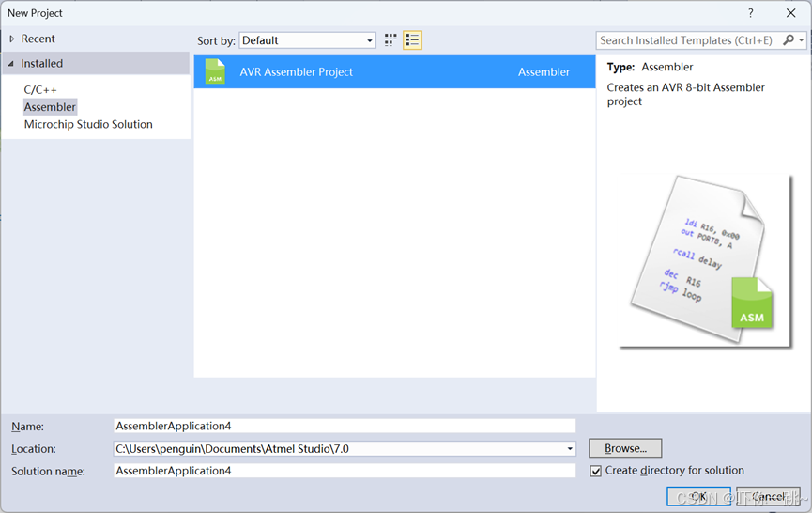The width and height of the screenshot is (812, 513).
Task: Collapse the Installed section
Action: [x=11, y=63]
